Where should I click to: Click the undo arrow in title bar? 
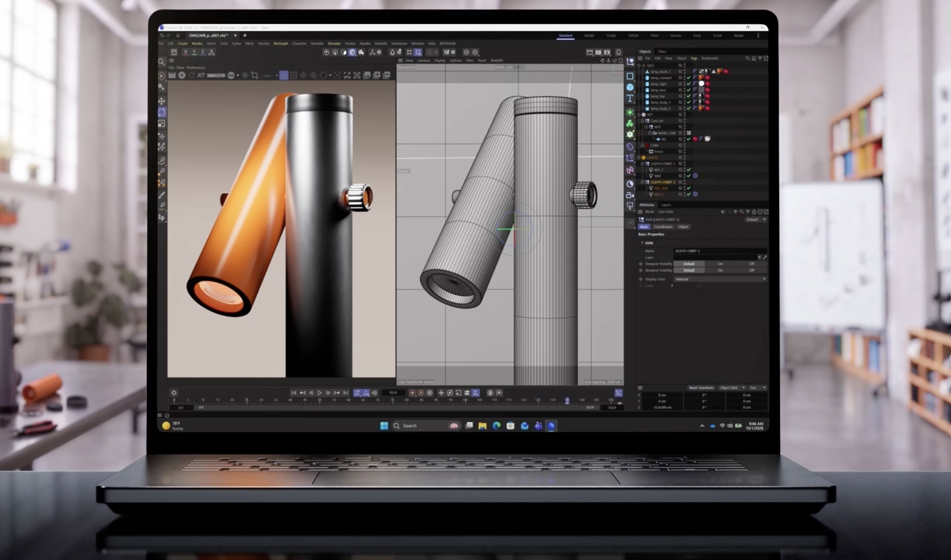[x=162, y=36]
